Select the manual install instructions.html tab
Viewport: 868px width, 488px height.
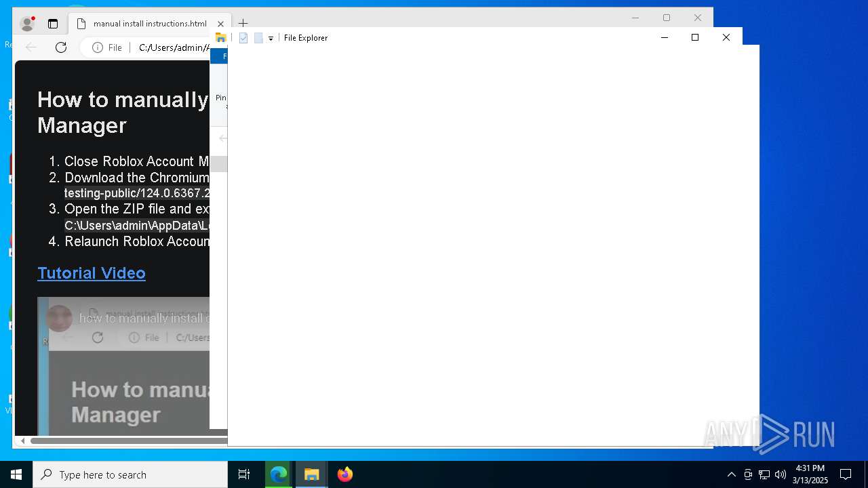click(x=149, y=24)
